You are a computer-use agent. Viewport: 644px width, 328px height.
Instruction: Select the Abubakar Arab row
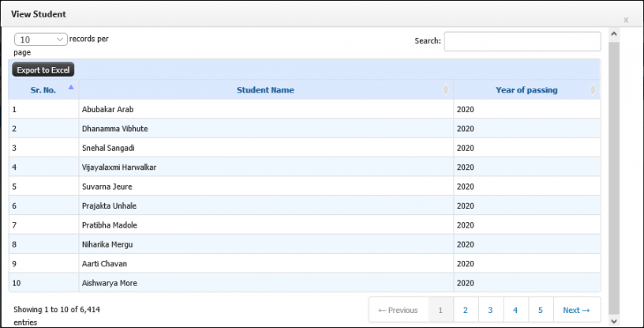(305, 109)
